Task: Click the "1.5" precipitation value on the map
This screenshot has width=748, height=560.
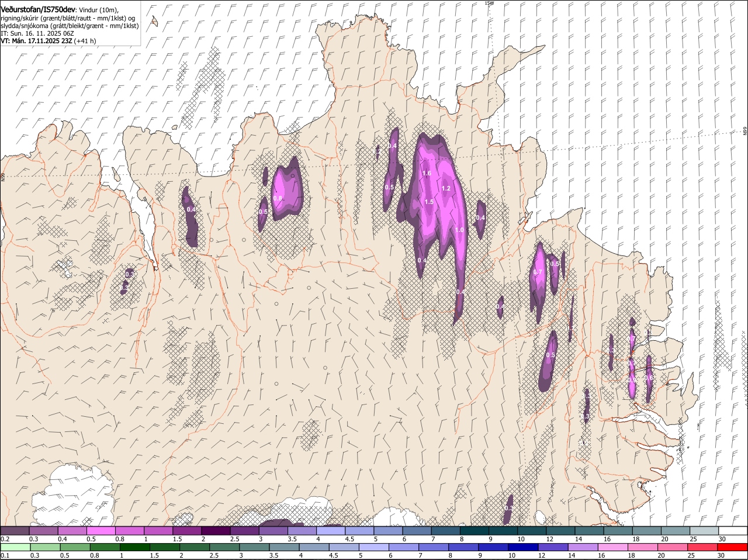Action: [429, 202]
